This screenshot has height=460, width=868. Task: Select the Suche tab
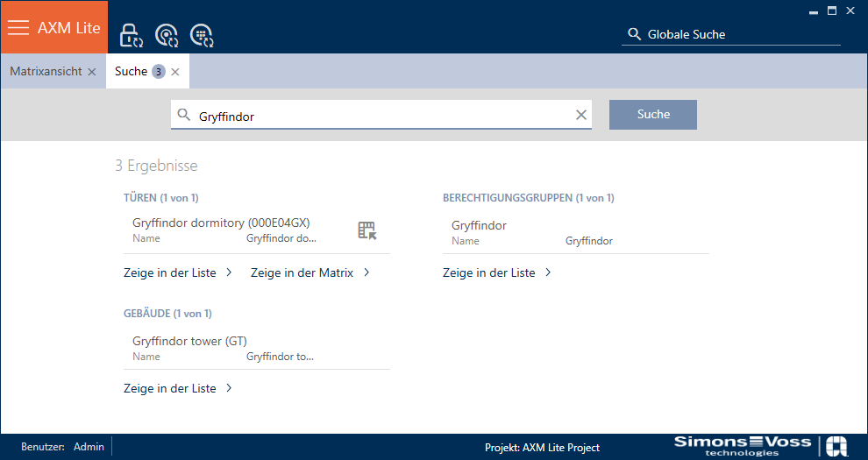tap(132, 72)
